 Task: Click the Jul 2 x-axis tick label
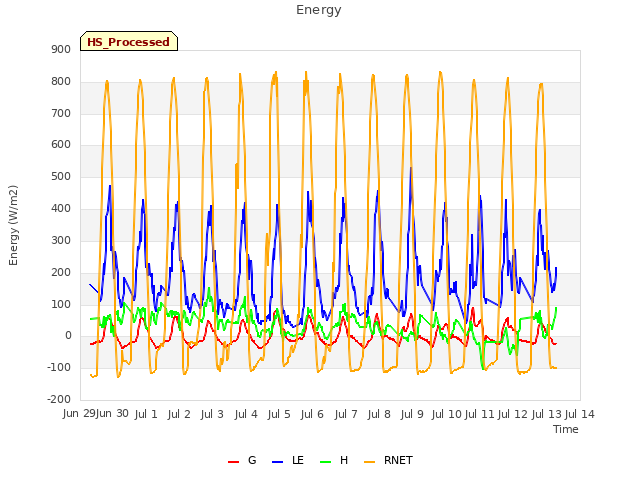click(179, 414)
